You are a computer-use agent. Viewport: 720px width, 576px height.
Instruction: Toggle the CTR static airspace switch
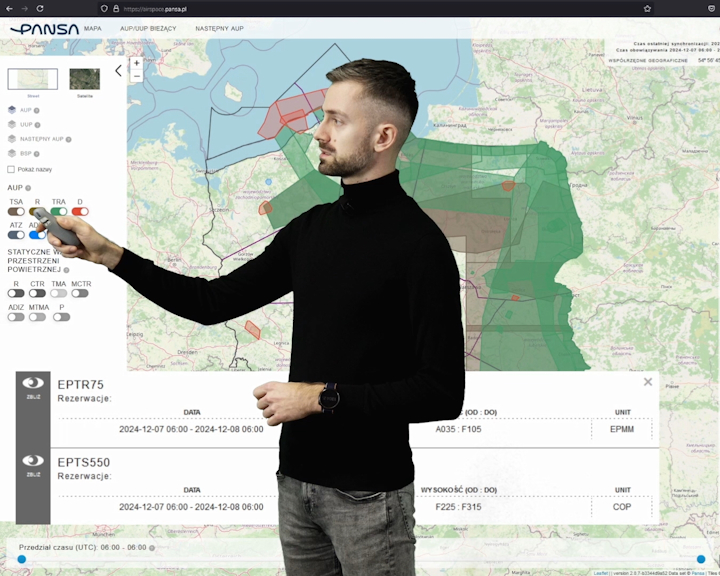click(x=37, y=293)
